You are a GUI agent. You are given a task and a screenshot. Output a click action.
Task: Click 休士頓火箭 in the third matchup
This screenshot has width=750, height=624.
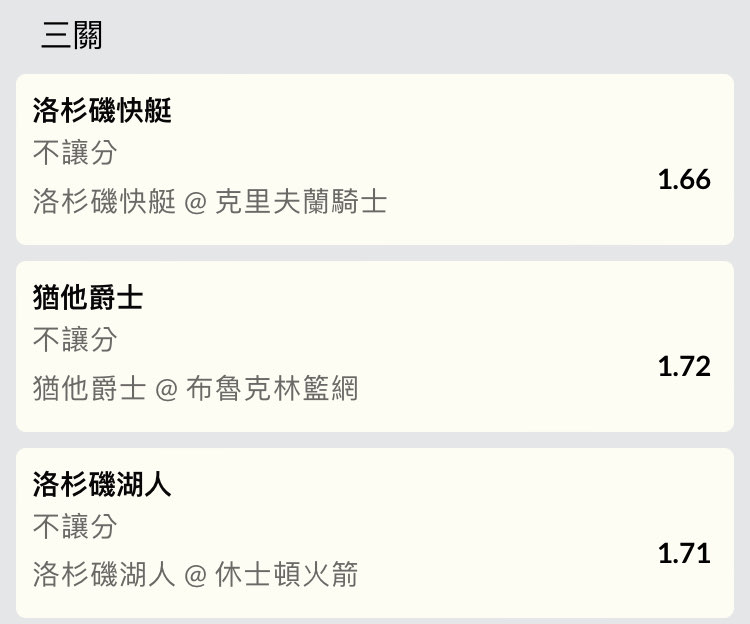coord(286,575)
